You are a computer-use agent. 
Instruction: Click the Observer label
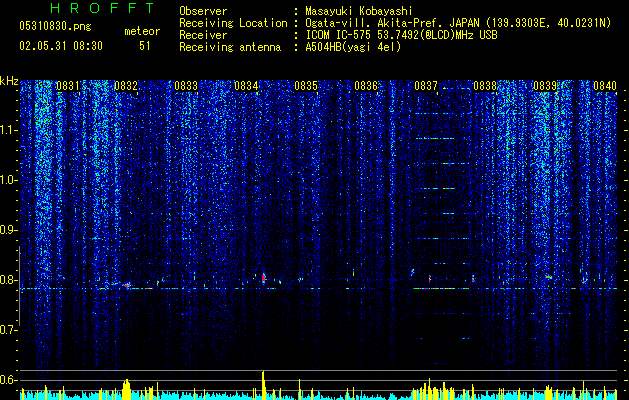coord(203,11)
